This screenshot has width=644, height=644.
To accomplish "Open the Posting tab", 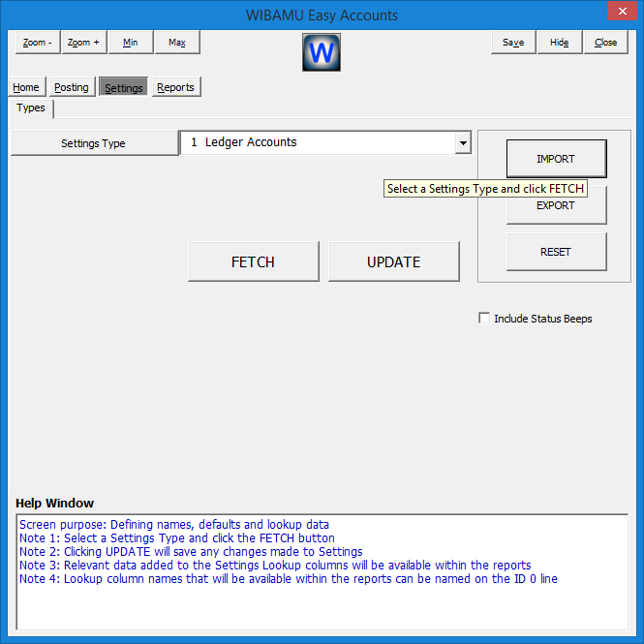I will (x=72, y=87).
